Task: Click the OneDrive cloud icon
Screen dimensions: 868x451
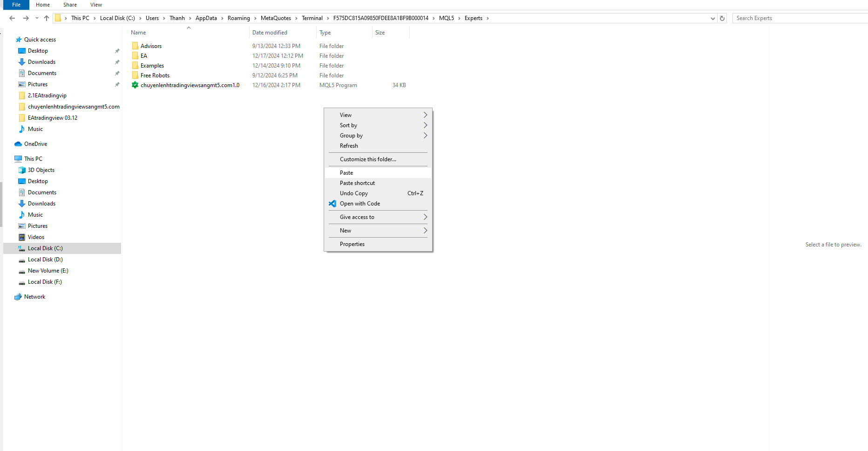Action: (18, 144)
